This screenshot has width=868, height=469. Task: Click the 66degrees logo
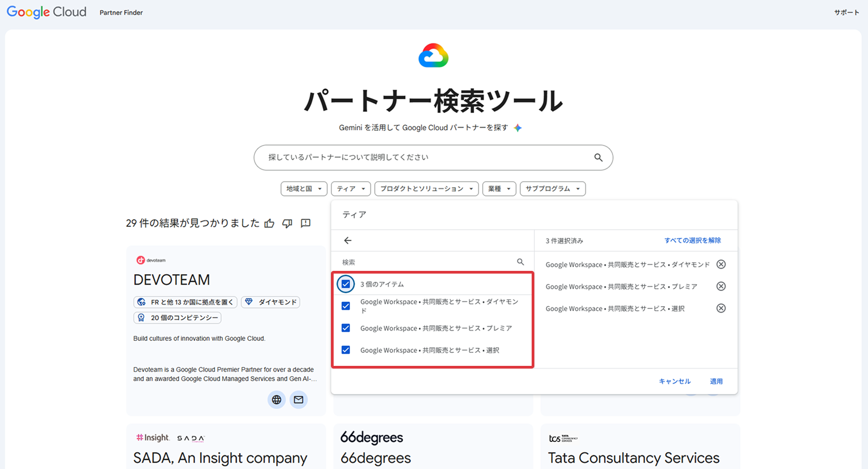point(372,438)
